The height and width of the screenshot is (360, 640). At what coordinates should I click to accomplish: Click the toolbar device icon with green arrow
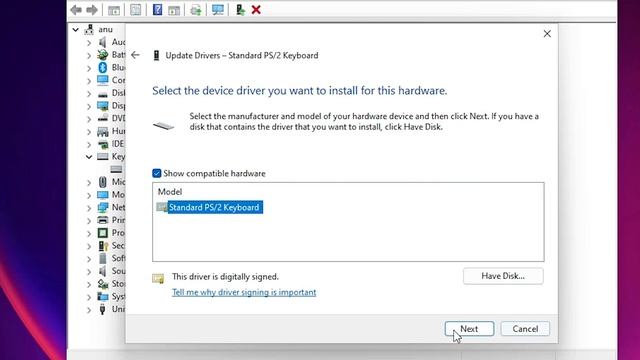coord(240,10)
